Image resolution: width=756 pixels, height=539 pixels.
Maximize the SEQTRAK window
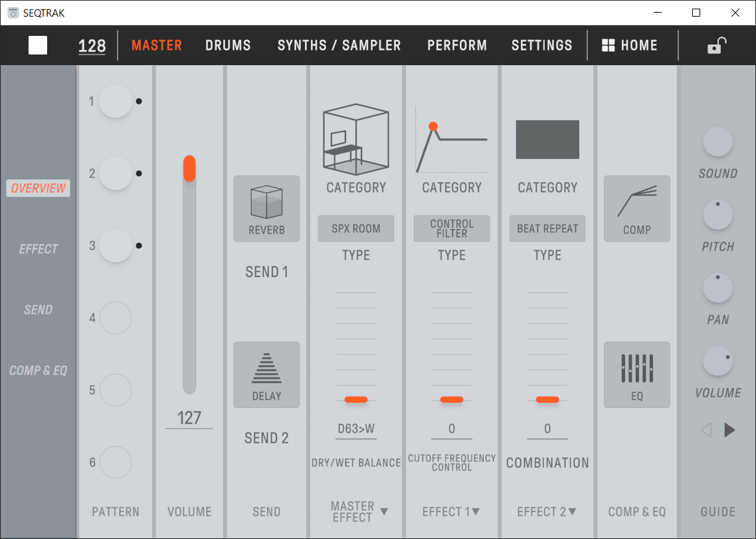(696, 13)
